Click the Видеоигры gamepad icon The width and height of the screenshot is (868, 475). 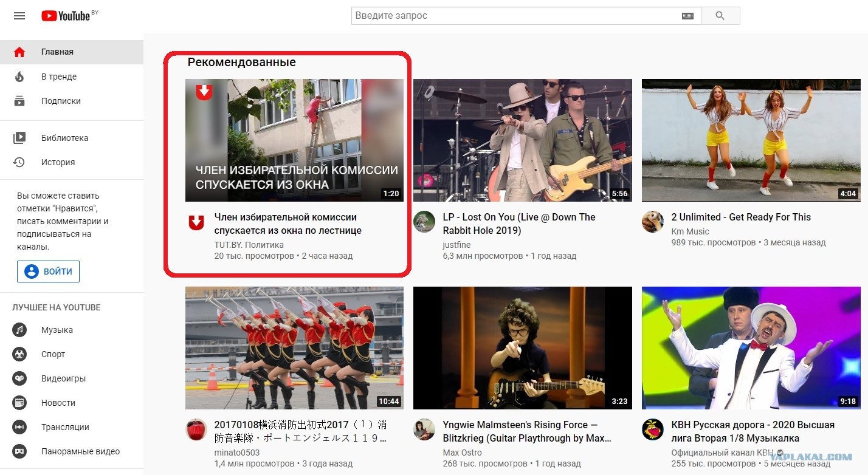click(19, 378)
